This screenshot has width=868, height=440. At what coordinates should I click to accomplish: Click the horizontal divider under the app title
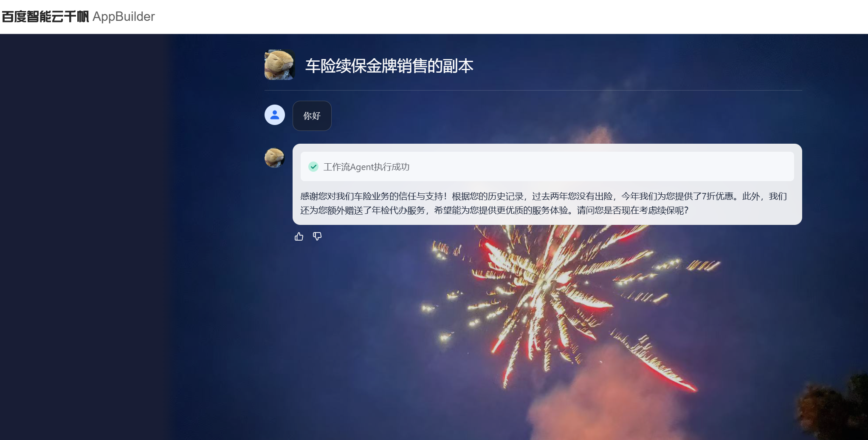click(533, 90)
